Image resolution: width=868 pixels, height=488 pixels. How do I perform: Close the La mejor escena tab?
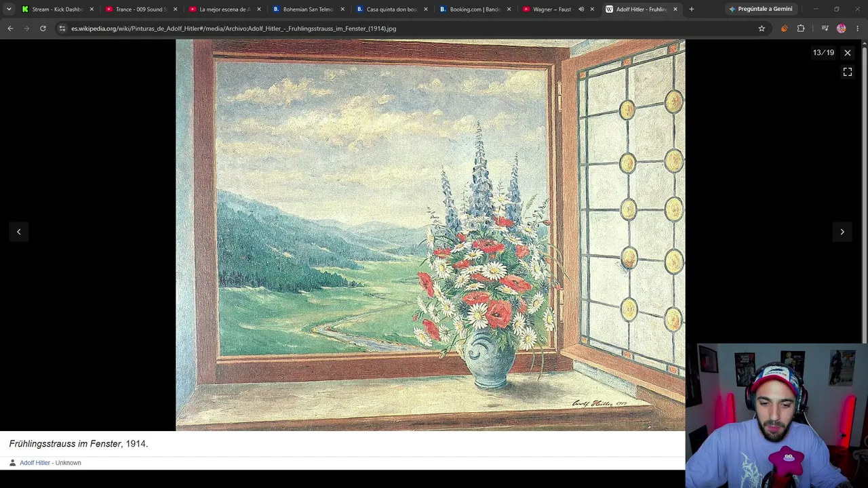click(258, 9)
